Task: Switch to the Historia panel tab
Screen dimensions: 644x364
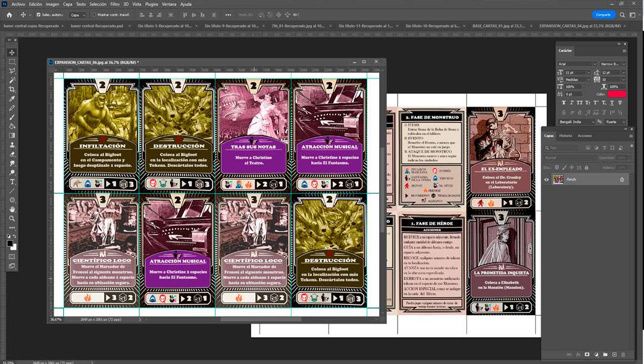Action: (565, 136)
